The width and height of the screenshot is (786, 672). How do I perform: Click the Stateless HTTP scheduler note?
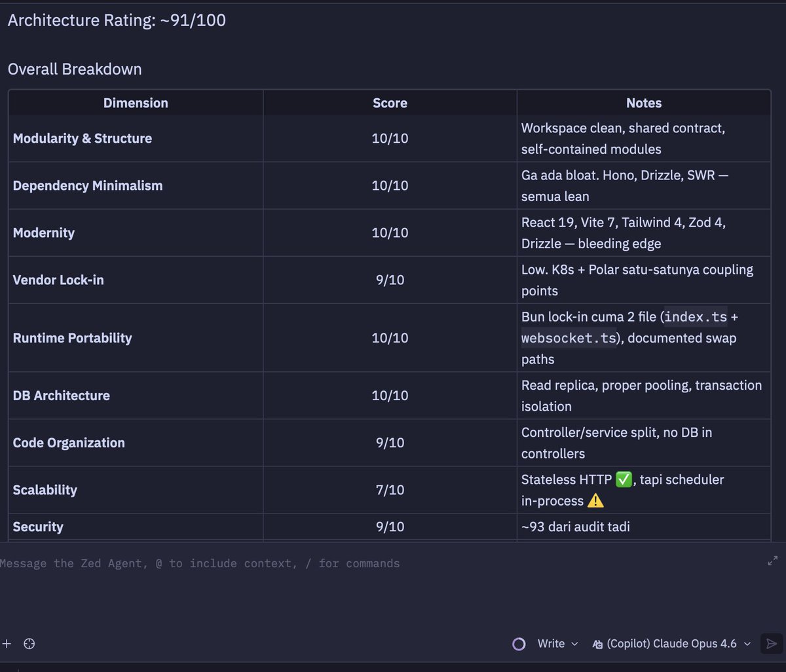click(x=622, y=490)
